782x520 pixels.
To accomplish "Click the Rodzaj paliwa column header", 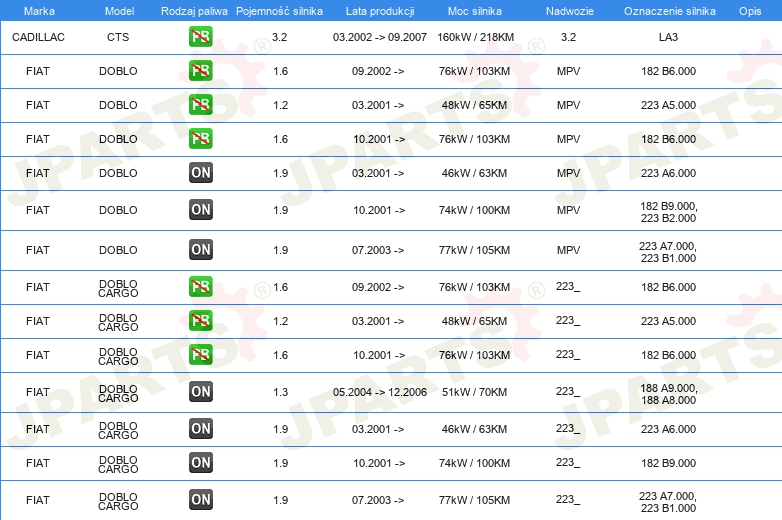I will [x=194, y=11].
